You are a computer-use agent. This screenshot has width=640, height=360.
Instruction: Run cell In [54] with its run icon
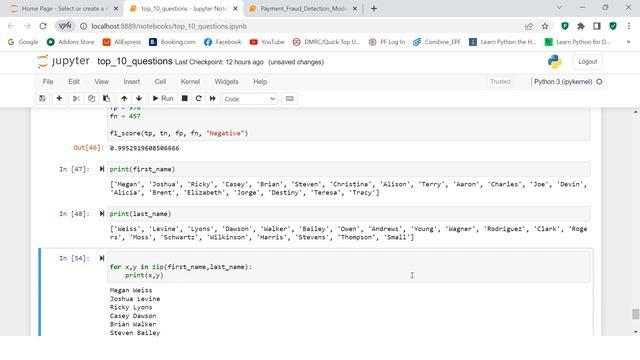[102, 258]
